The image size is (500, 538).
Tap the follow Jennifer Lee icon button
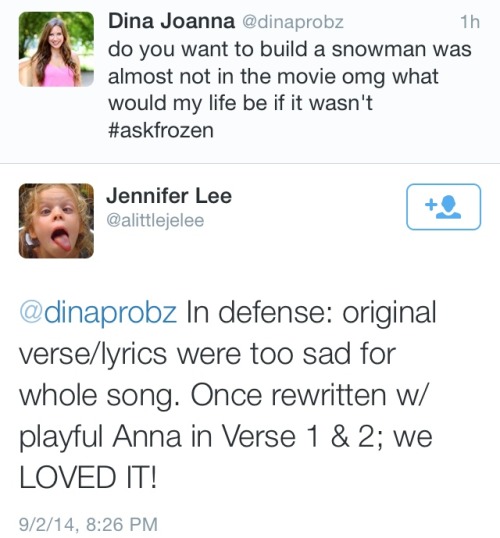click(x=443, y=207)
